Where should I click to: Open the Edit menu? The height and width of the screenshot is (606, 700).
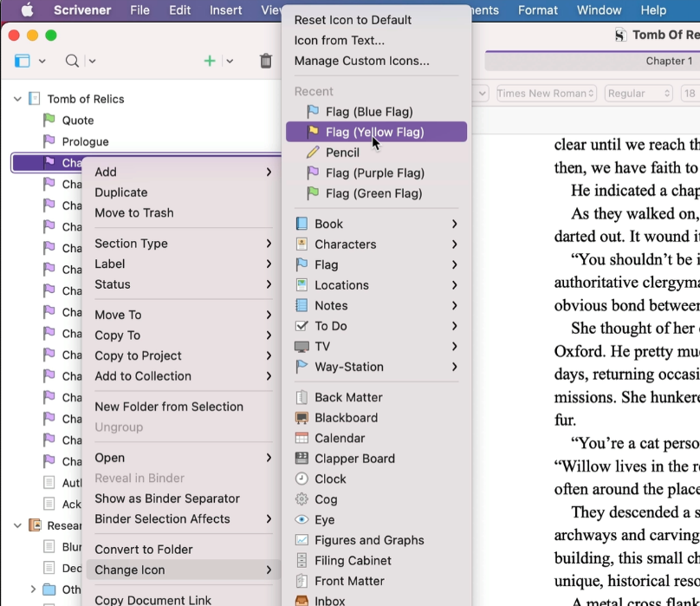[x=180, y=10]
